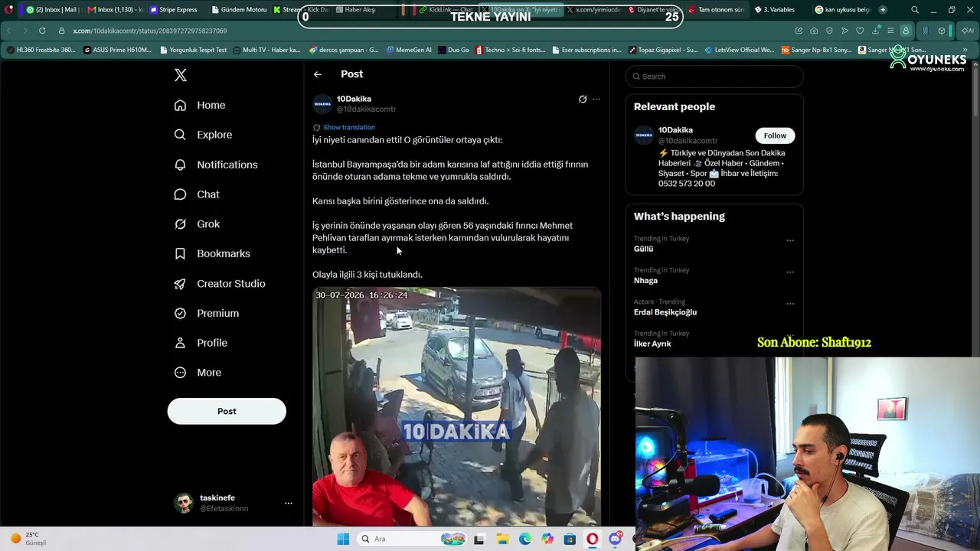Open Profile from the sidebar

pos(201,343)
